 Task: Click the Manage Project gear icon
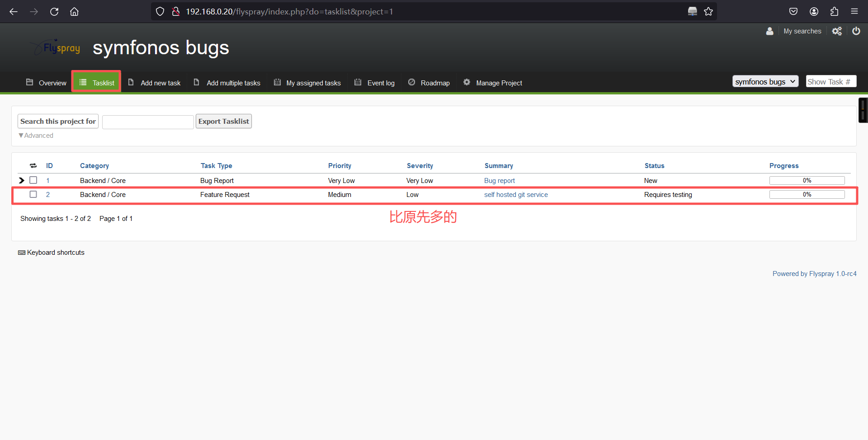pyautogui.click(x=467, y=82)
